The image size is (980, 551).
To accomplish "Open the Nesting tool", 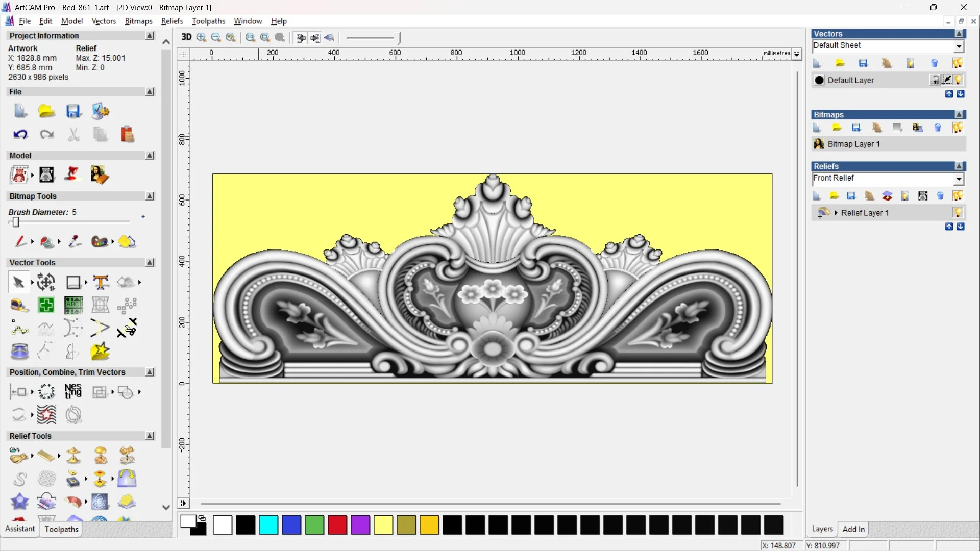I will 73,392.
